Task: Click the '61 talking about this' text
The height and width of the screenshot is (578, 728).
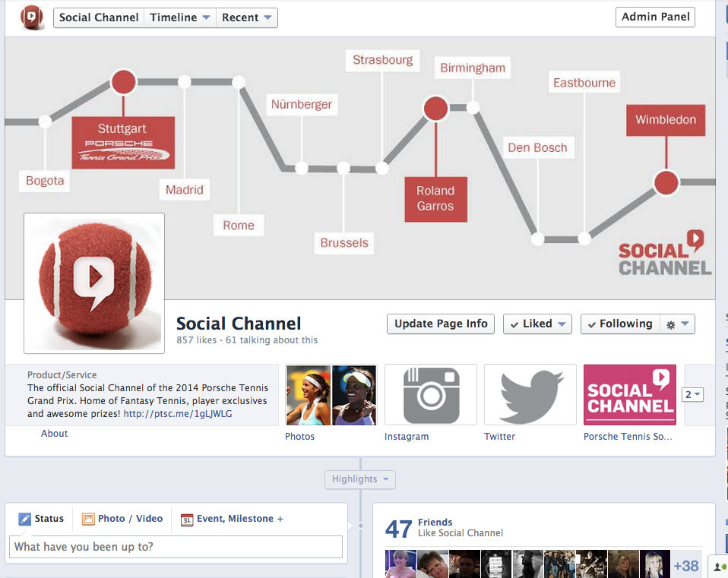Action: [x=271, y=340]
